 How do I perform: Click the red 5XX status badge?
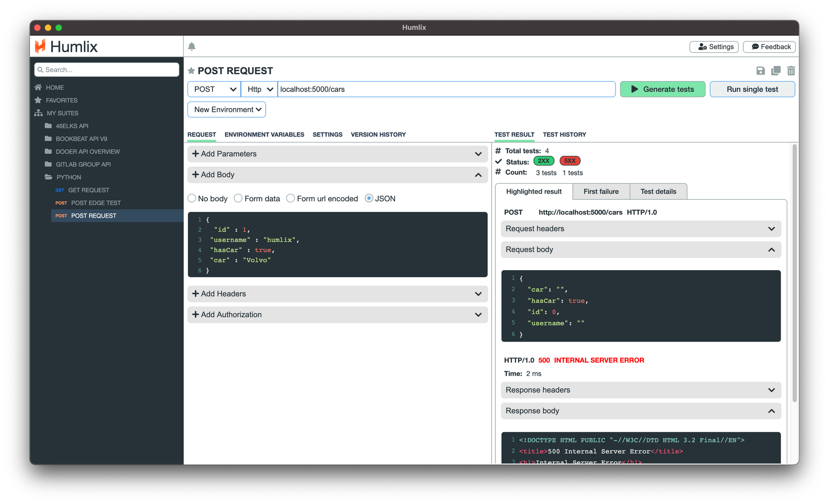[570, 161]
